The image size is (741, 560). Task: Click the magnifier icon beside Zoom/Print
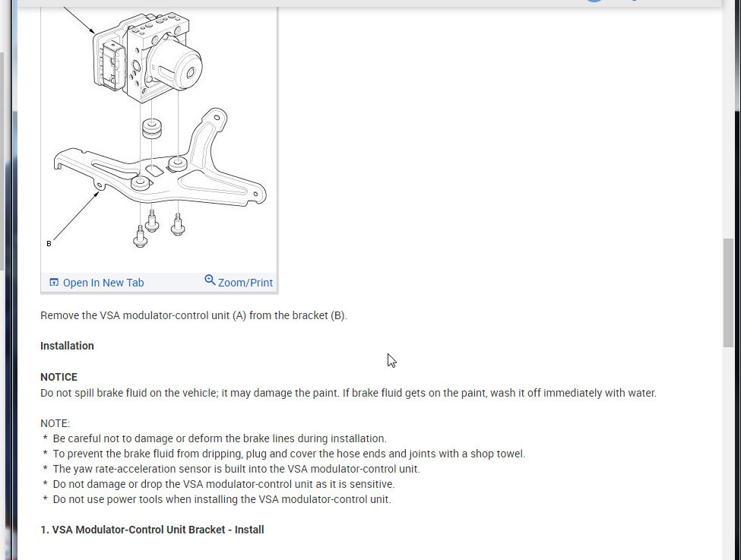210,280
